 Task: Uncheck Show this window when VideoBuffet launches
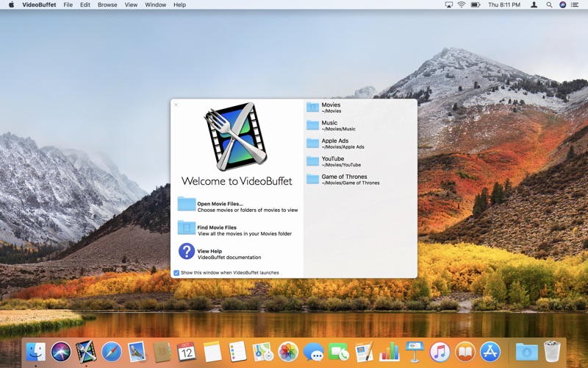click(176, 272)
